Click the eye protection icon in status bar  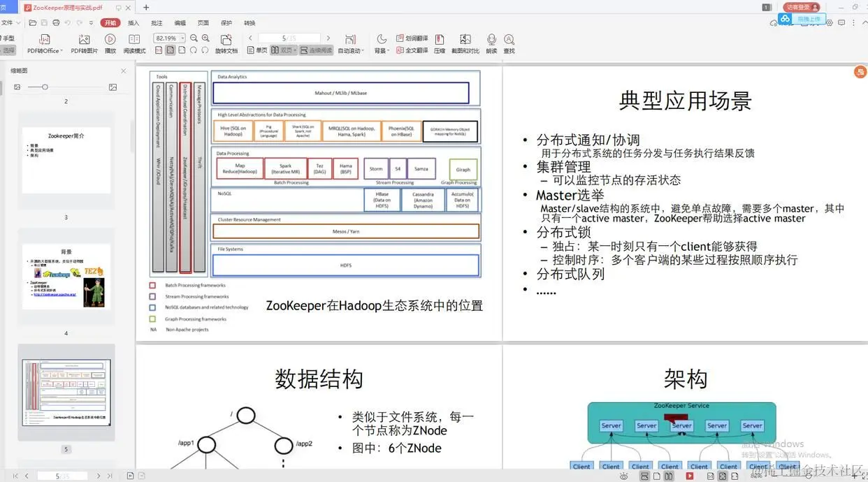[623, 476]
